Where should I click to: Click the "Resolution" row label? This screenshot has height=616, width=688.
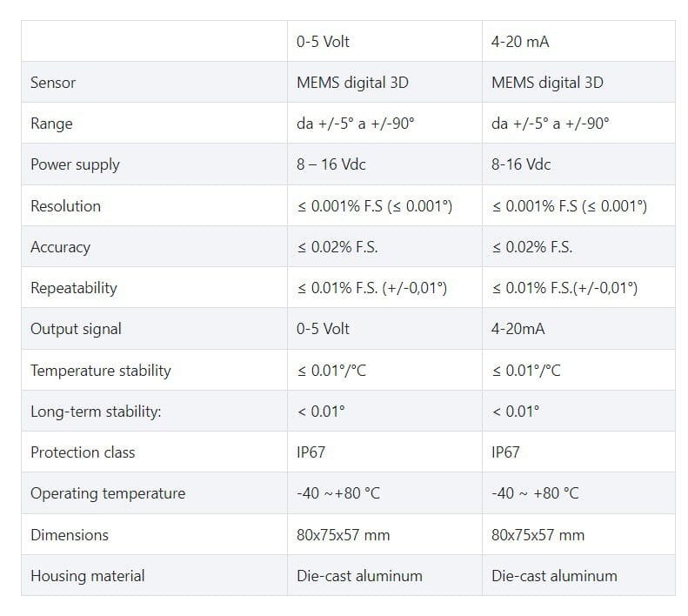(x=65, y=206)
